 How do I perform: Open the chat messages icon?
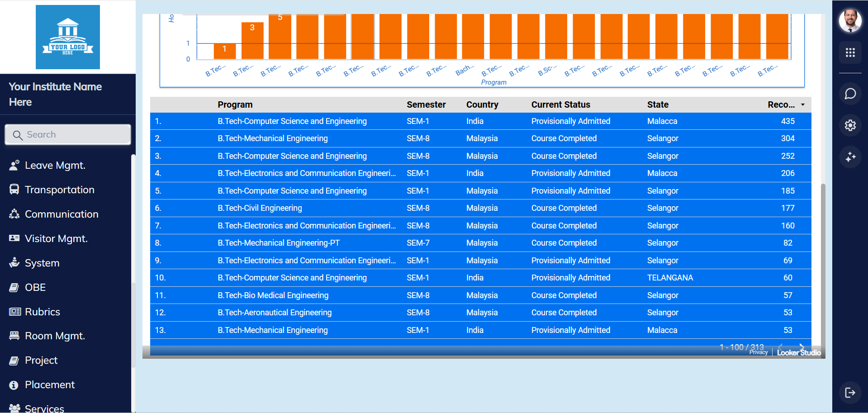click(x=850, y=94)
